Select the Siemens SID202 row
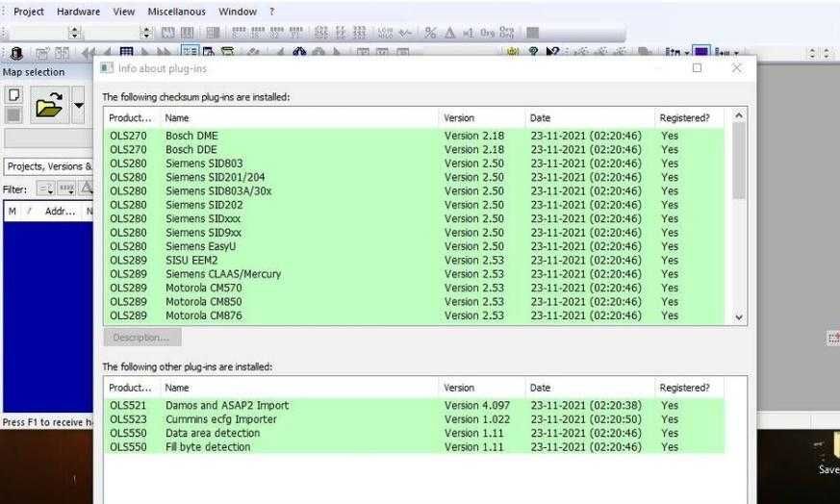Screen dimensions: 840x504 415,205
